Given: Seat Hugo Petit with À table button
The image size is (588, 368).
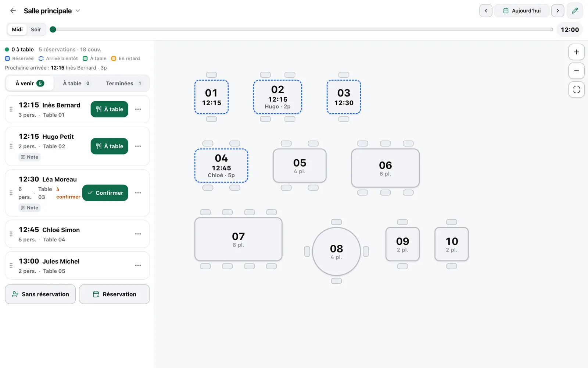Looking at the screenshot, I should pyautogui.click(x=110, y=146).
